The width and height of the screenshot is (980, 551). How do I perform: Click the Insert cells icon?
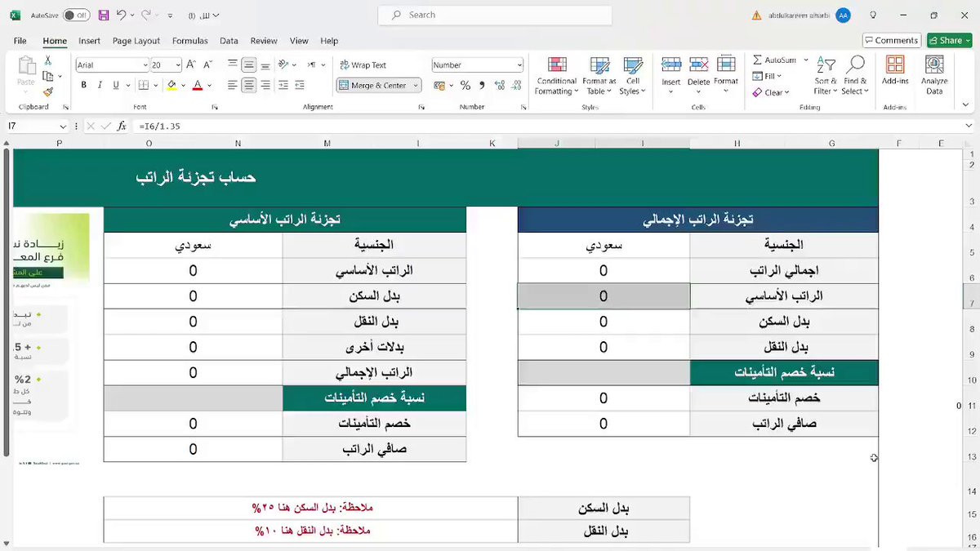(x=671, y=65)
